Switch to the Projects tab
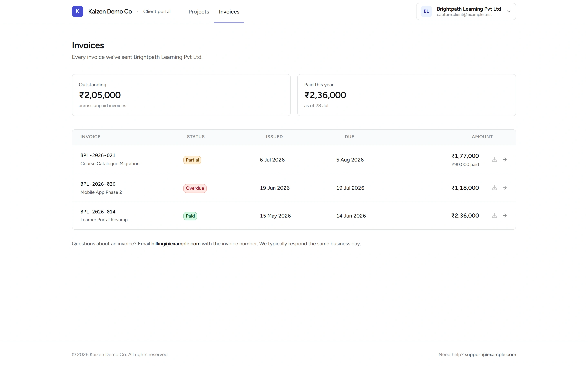The image size is (588, 368). pos(198,12)
